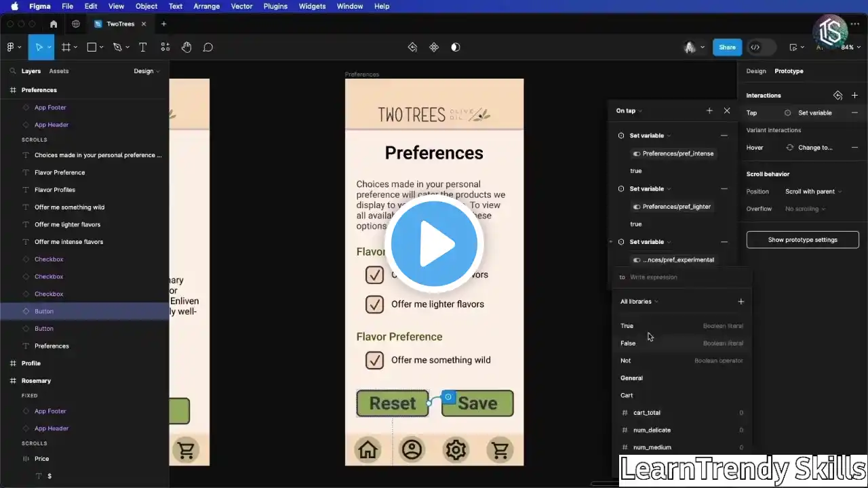This screenshot has height=488, width=868.
Task: Open the On tap trigger dropdown
Action: [629, 110]
